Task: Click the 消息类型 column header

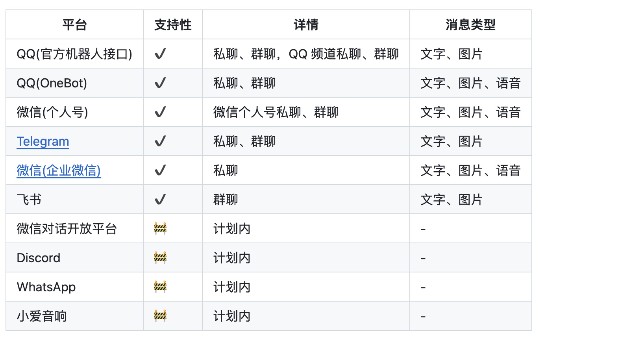Action: click(x=470, y=25)
